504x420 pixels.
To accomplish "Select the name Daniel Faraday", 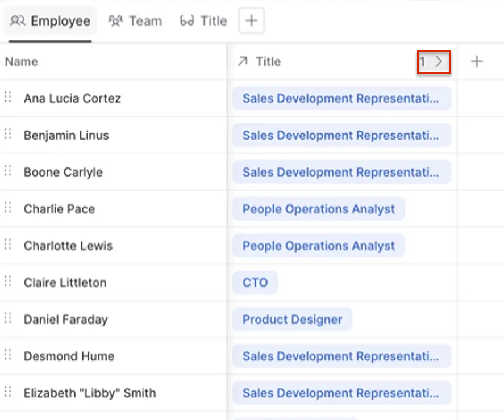I will 65,320.
